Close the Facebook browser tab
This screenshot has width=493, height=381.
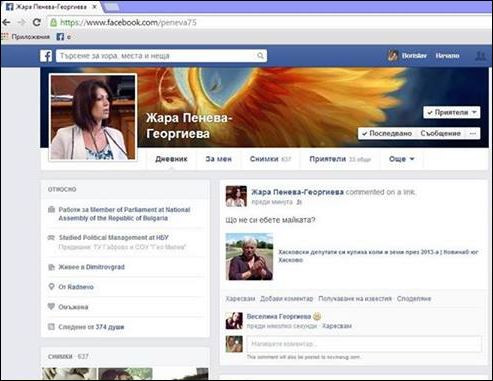coord(94,7)
